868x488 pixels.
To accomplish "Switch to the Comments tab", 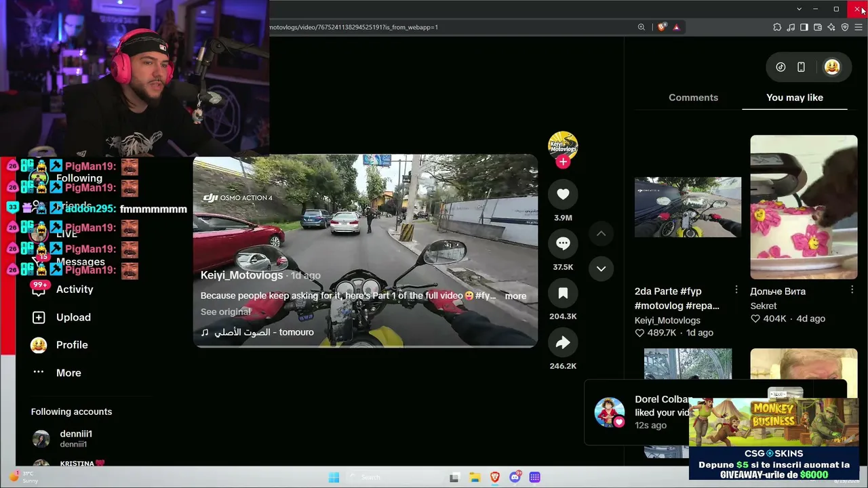I will pos(693,98).
